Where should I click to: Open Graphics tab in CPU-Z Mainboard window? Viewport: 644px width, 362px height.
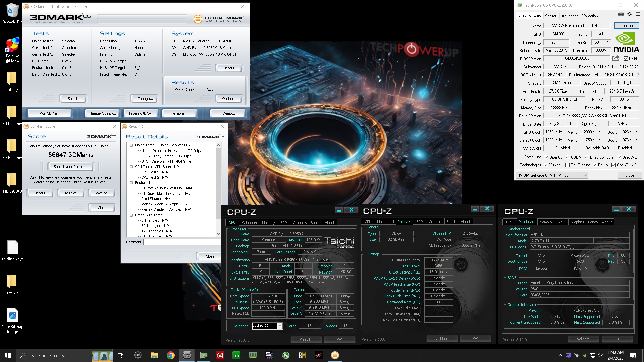pos(577,222)
